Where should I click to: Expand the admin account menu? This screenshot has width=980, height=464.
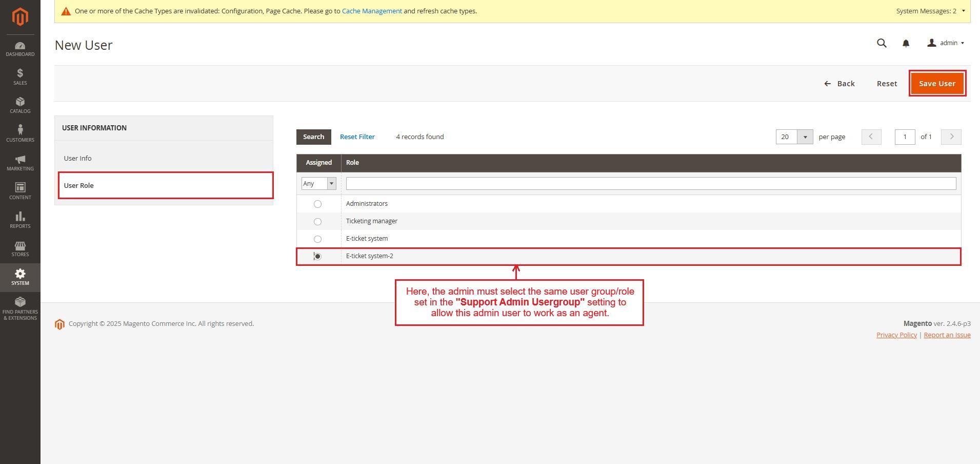tap(946, 43)
